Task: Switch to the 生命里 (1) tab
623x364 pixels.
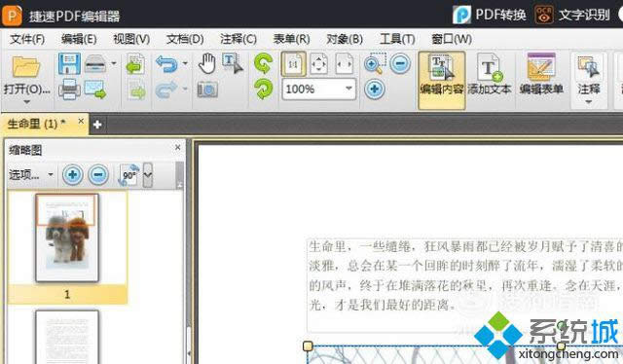Action: point(37,124)
